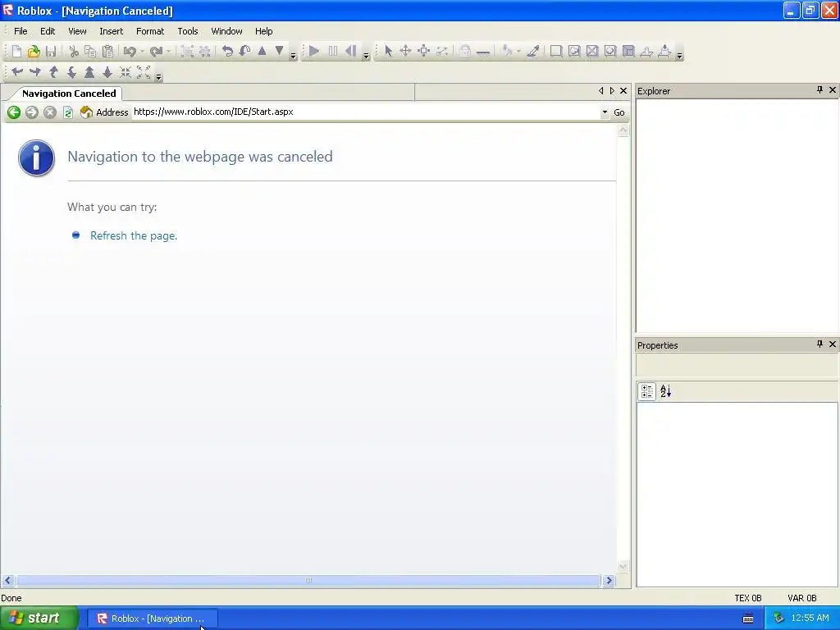Select the color dropper tool

[x=533, y=52]
